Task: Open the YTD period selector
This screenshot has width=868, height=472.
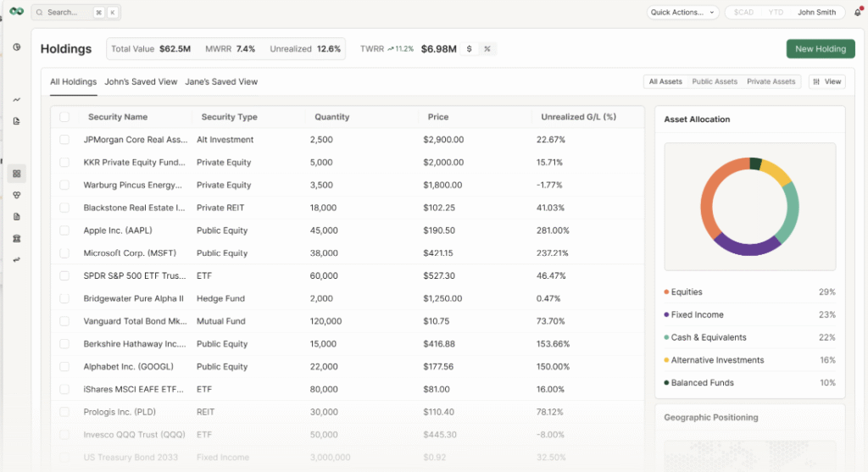Action: [x=776, y=12]
